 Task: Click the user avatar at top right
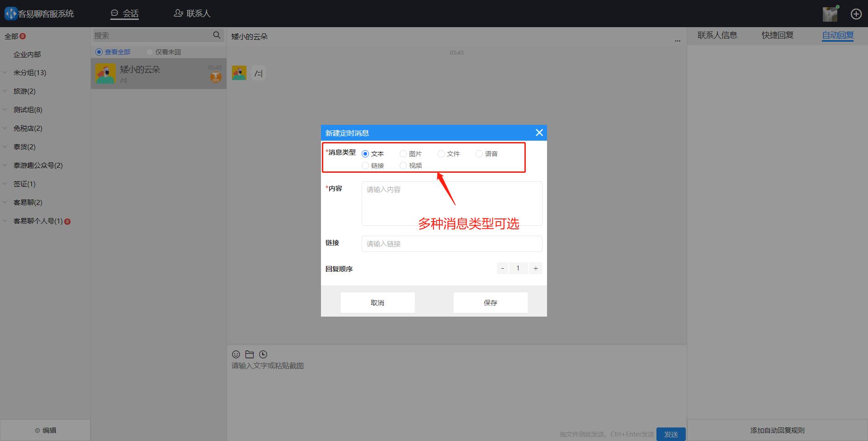tap(830, 14)
